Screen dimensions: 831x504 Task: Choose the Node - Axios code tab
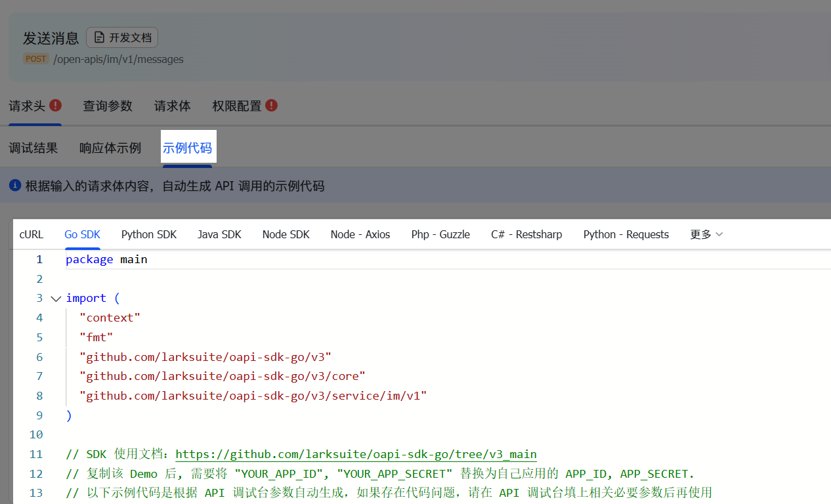(360, 234)
